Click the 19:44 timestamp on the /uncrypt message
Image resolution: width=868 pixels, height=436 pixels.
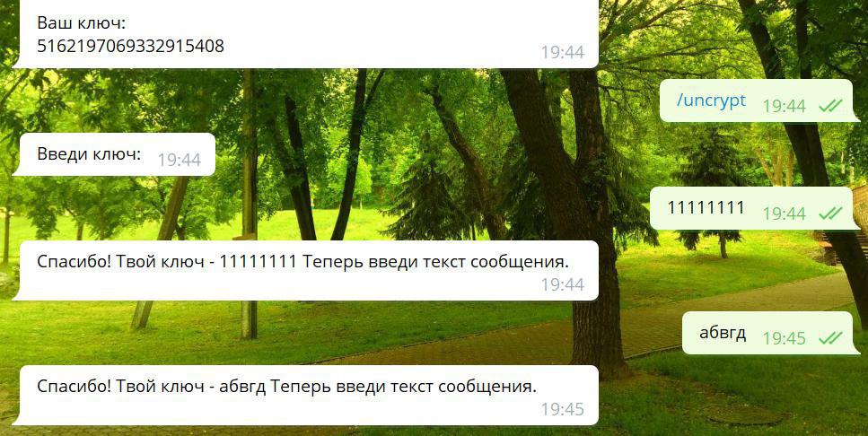point(784,105)
